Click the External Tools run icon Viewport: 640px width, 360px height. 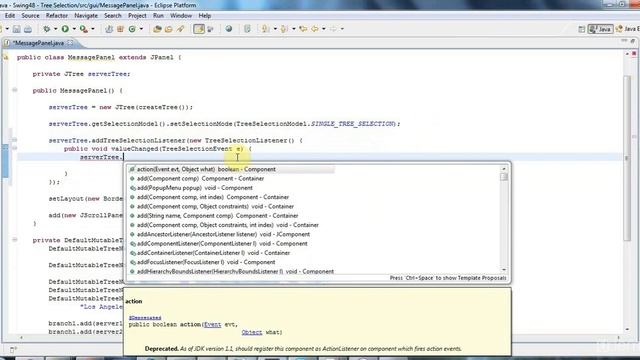click(x=84, y=29)
